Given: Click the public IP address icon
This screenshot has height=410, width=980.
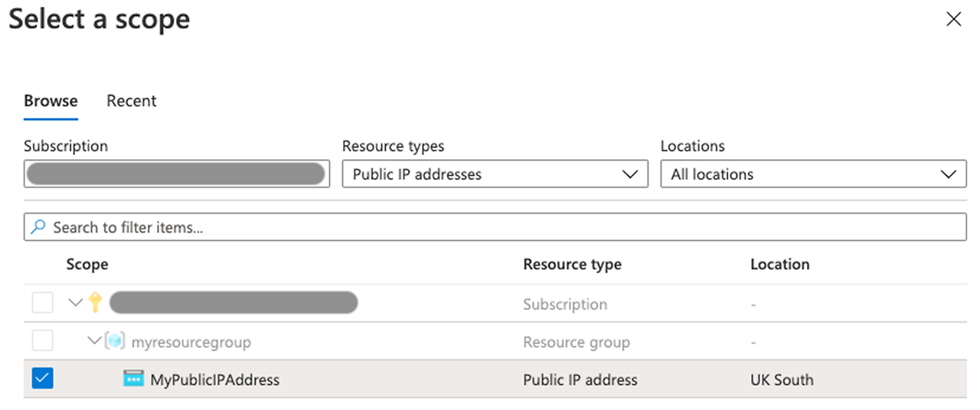Looking at the screenshot, I should 134,379.
